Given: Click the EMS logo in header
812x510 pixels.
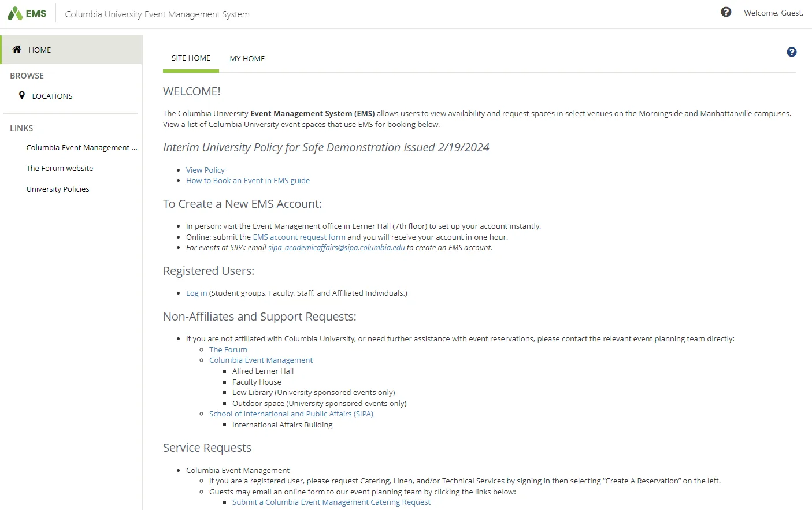Looking at the screenshot, I should pyautogui.click(x=27, y=13).
